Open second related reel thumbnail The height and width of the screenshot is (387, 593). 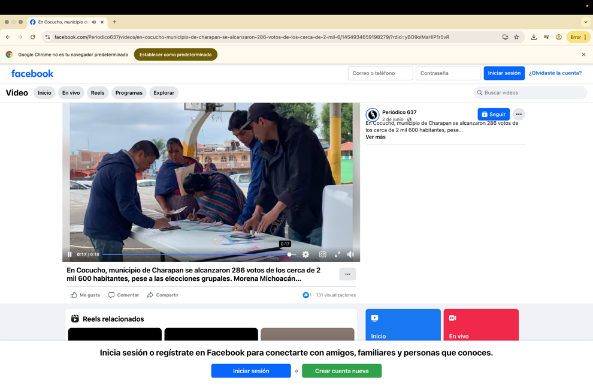coord(211,334)
